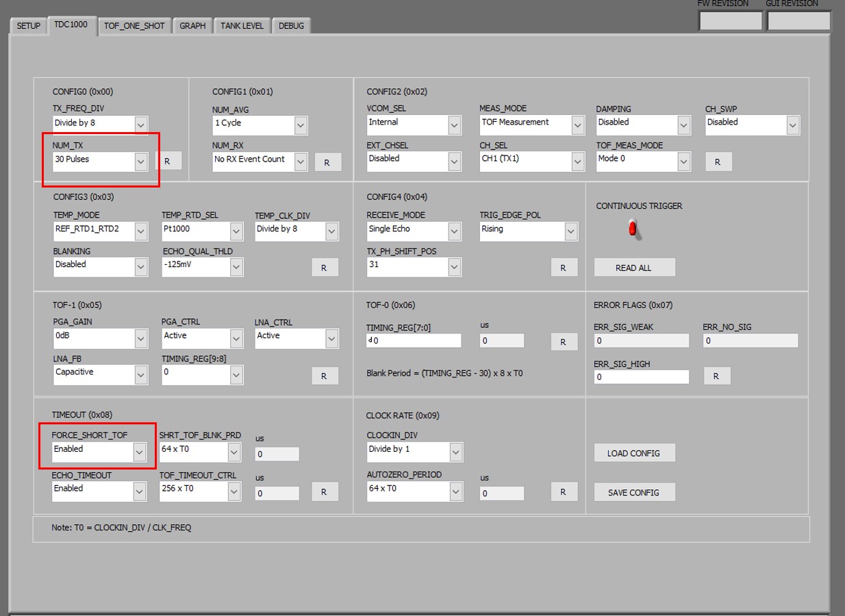This screenshot has height=616, width=845.
Task: Switch to the SETUP tab
Action: pos(28,25)
